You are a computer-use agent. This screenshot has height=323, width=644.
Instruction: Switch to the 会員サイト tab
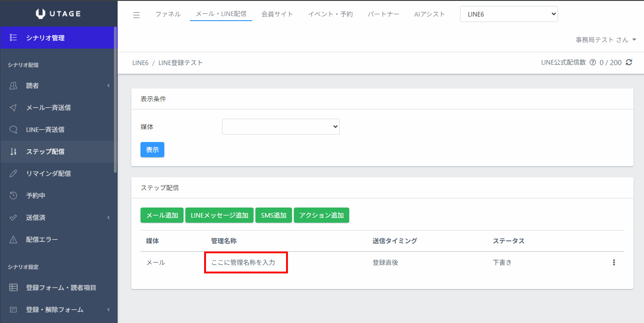[277, 14]
